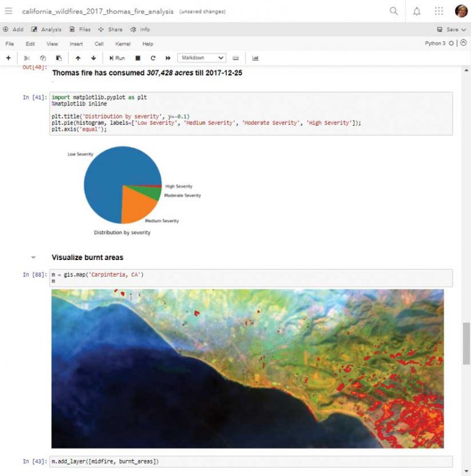Open the Edit menu
Viewport: 471px width, 476px height.
tap(30, 44)
